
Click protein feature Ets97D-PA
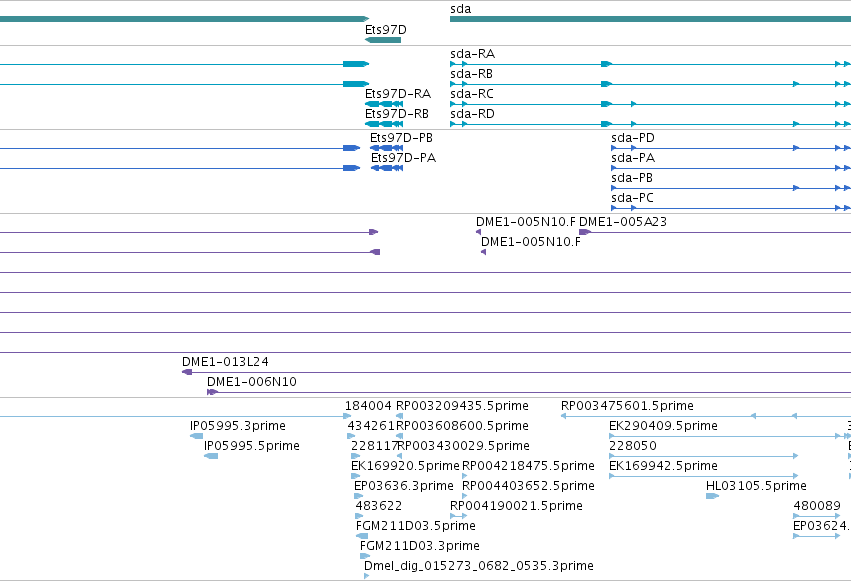(403, 158)
